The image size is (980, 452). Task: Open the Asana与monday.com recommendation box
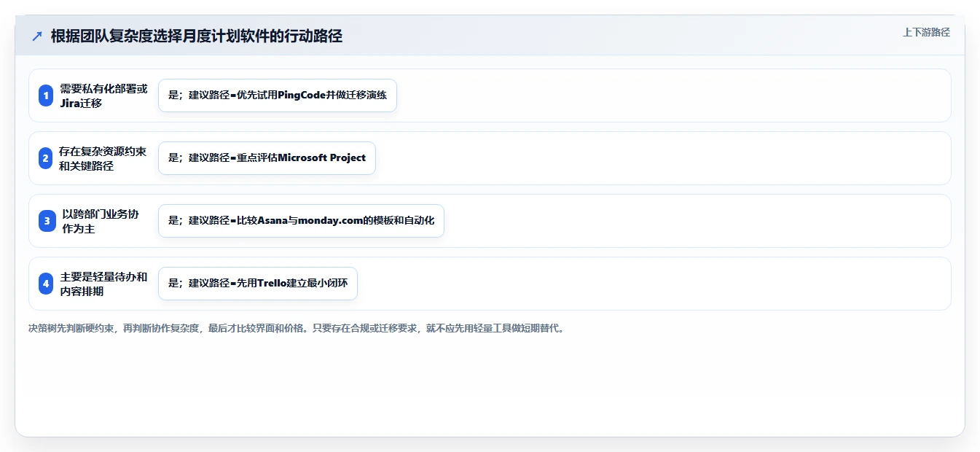[301, 221]
